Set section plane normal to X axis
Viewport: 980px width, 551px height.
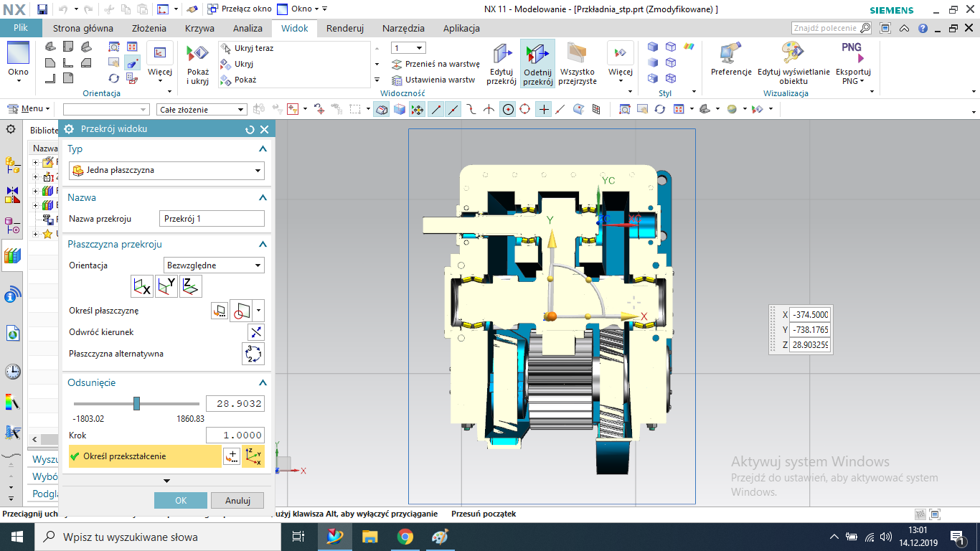tap(142, 286)
